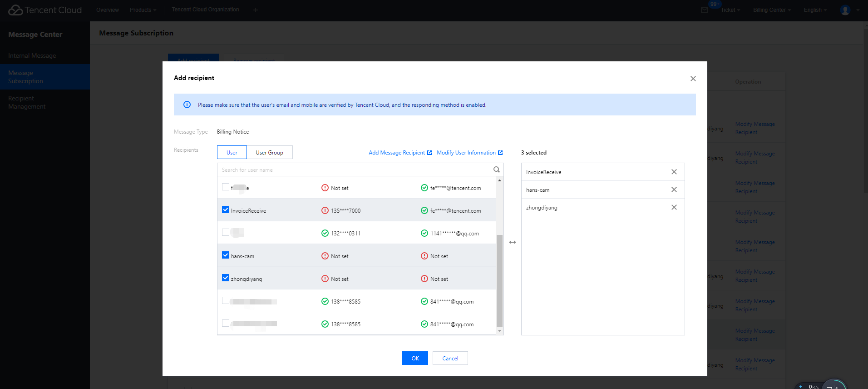Click the transfer arrows icon between lists
The height and width of the screenshot is (389, 868).
(513, 242)
